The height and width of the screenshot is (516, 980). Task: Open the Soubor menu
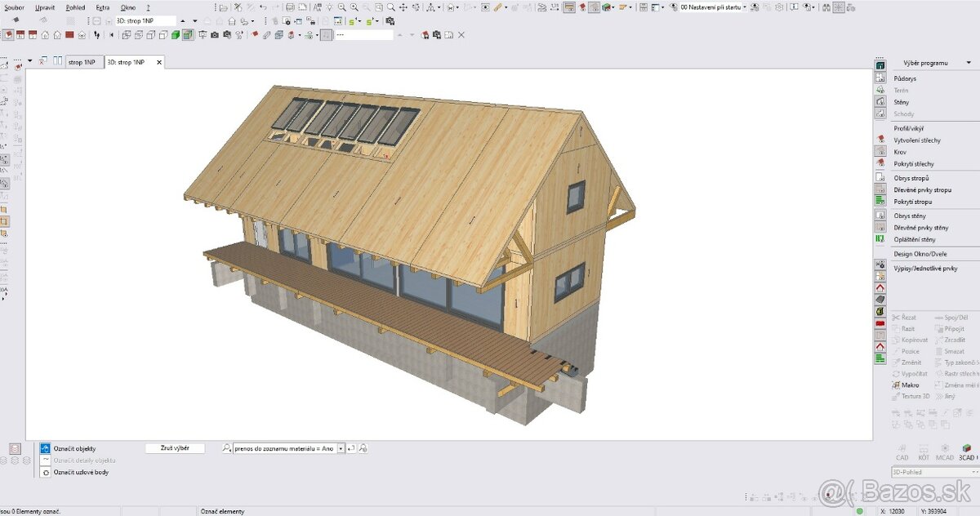(14, 7)
